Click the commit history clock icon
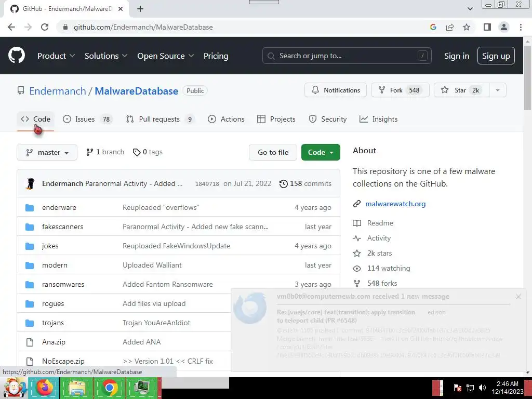The image size is (532, 399). click(283, 183)
